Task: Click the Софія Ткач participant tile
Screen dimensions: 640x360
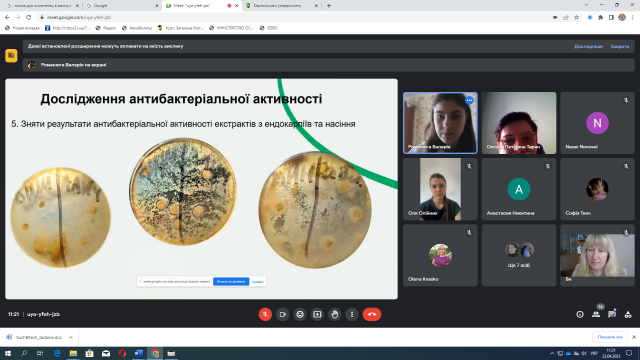Action: [597, 189]
